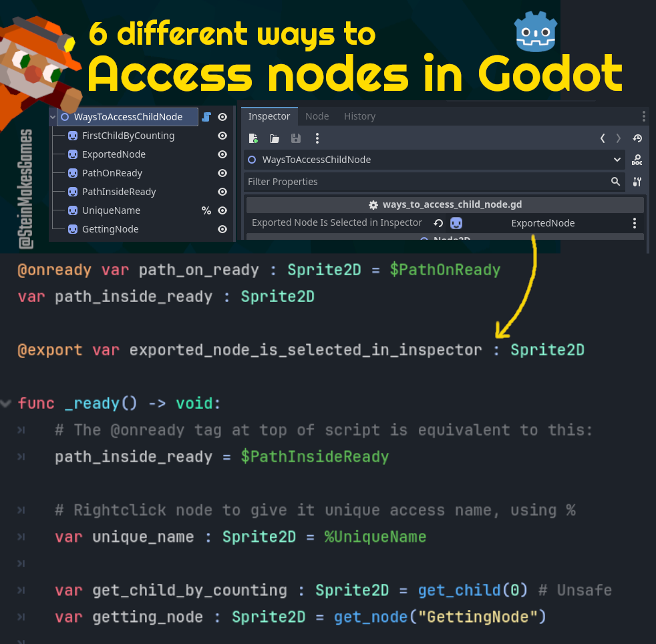This screenshot has height=644, width=656.
Task: Click the PathInsideReady Sprite2D icon
Action: 73,192
